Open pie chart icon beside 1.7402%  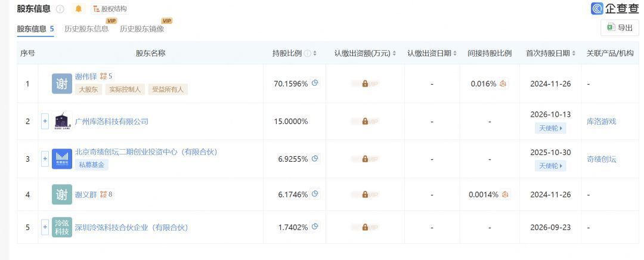click(315, 227)
